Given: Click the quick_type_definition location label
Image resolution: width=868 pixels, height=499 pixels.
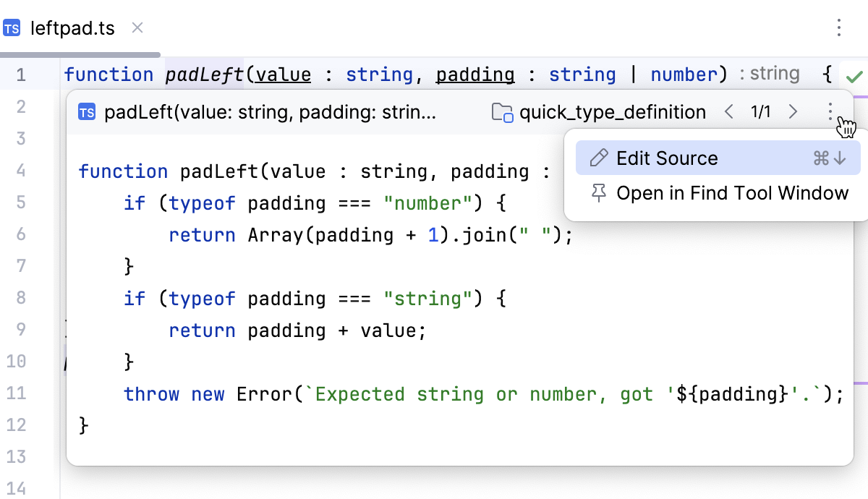Looking at the screenshot, I should click(x=613, y=112).
